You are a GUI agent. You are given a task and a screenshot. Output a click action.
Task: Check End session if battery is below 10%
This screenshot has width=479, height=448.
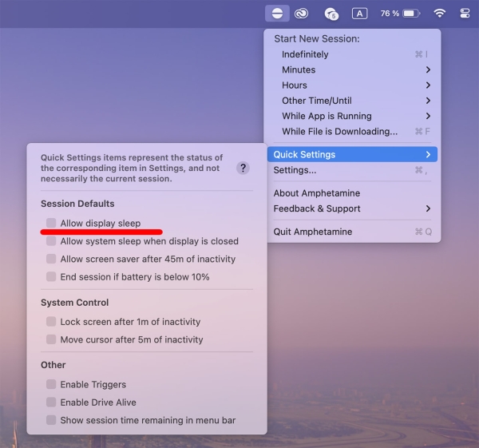coord(51,276)
